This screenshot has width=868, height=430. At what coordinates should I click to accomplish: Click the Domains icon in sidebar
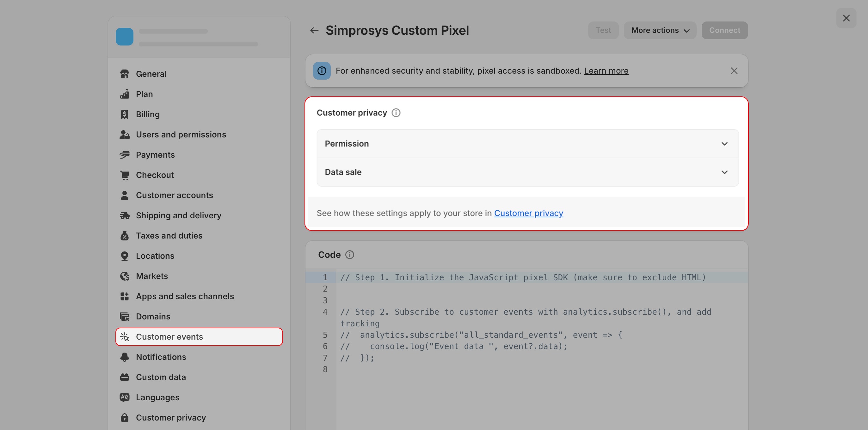(124, 316)
